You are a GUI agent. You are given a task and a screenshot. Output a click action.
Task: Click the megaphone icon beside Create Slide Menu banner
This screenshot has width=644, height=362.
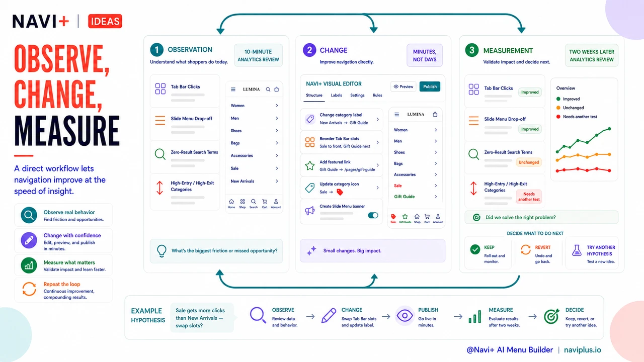click(x=310, y=211)
